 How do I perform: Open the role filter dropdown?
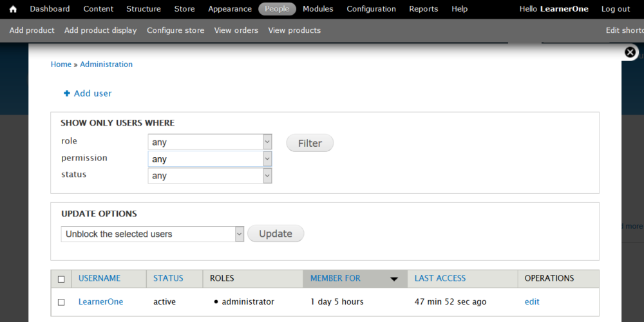[210, 142]
